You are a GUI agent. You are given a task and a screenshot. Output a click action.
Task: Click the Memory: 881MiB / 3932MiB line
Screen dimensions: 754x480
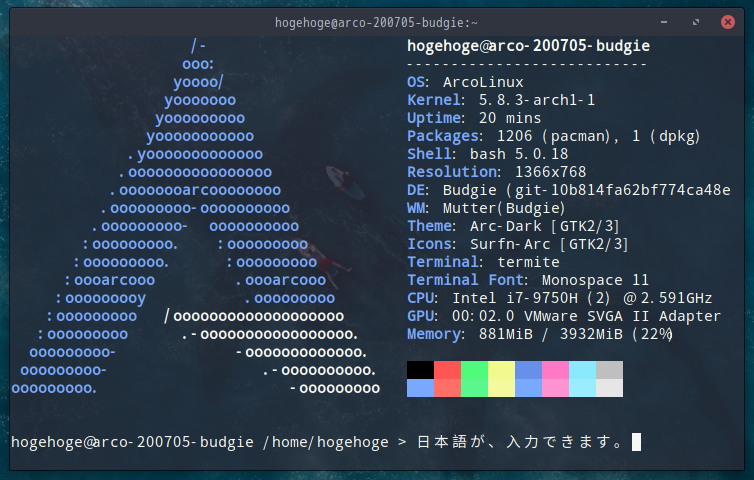pyautogui.click(x=540, y=334)
